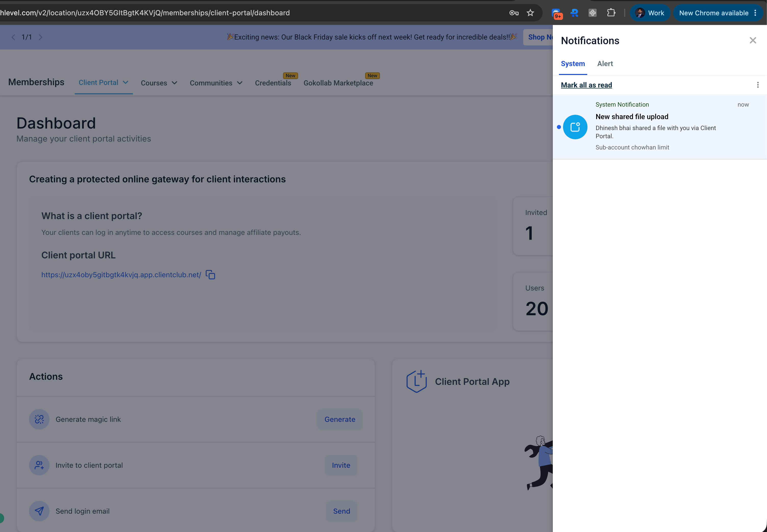
Task: Click Mark all as read link
Action: (586, 85)
